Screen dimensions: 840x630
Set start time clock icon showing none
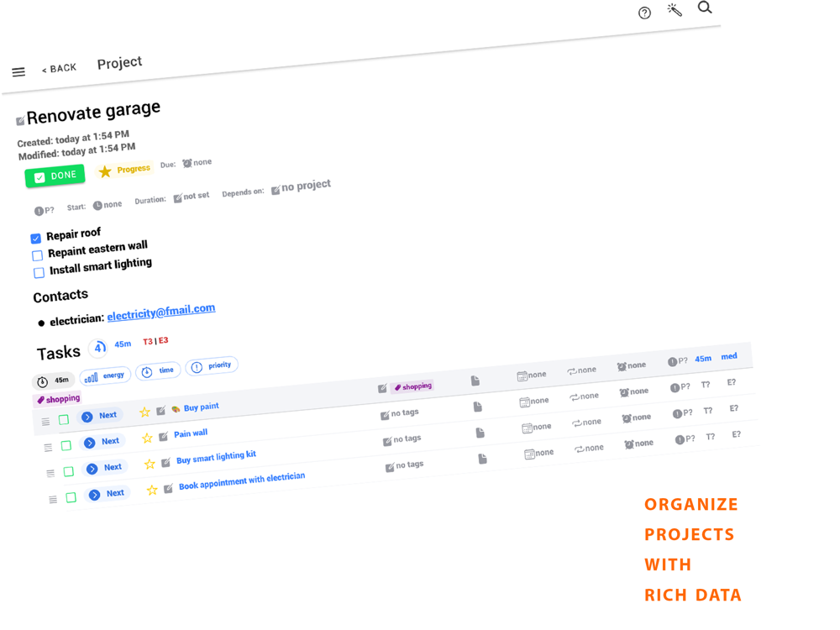point(97,206)
